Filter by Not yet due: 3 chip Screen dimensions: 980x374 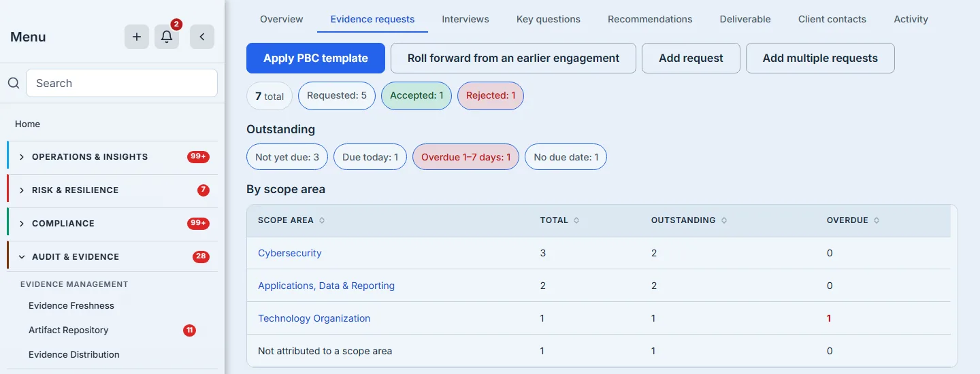287,157
